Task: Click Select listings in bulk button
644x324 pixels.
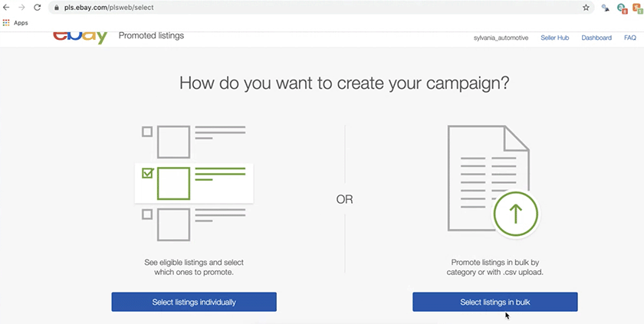Action: coord(495,302)
